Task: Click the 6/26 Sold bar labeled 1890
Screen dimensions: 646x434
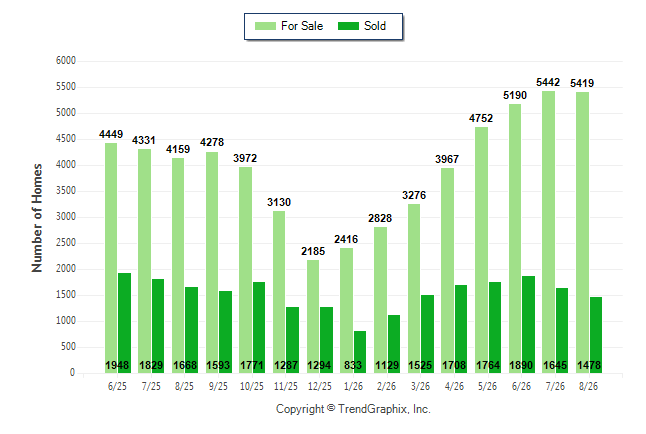Action: [529, 325]
